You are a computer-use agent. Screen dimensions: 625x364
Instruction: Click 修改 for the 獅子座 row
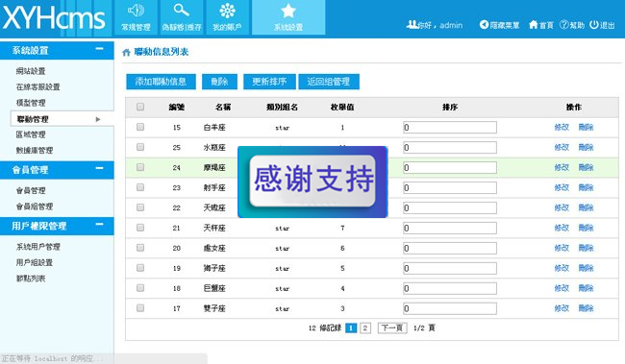(x=562, y=268)
